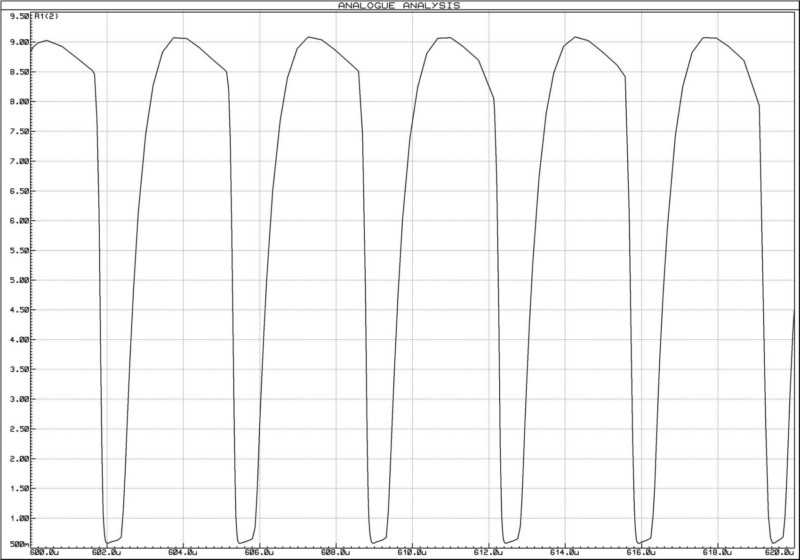Click the 3.00 y-axis label
Viewport: 800px width, 560px height.
pos(19,399)
